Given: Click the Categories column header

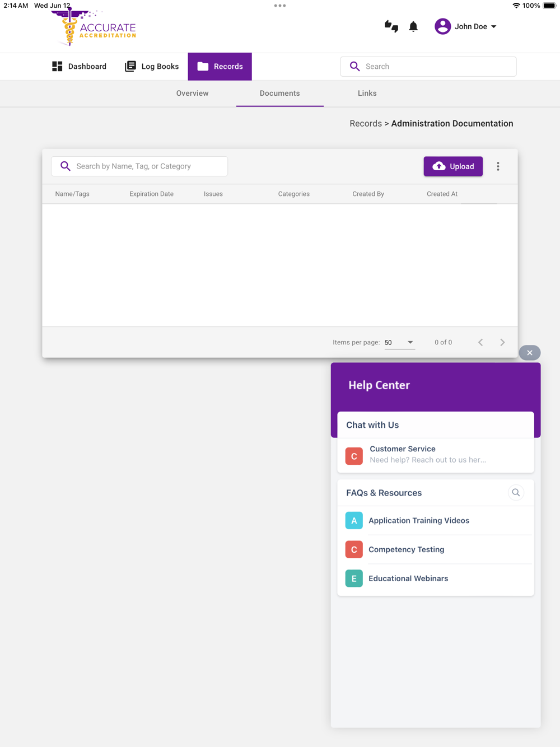Looking at the screenshot, I should click(293, 194).
